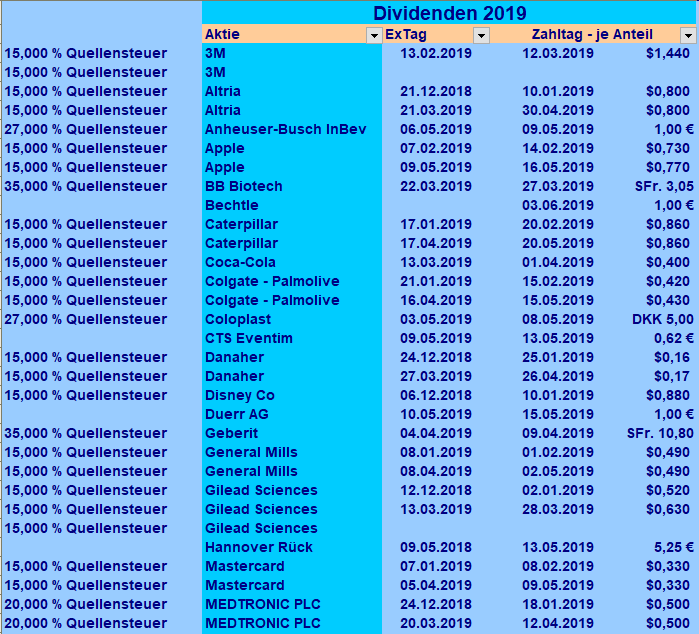Click the Duerr AG cell

point(292,414)
